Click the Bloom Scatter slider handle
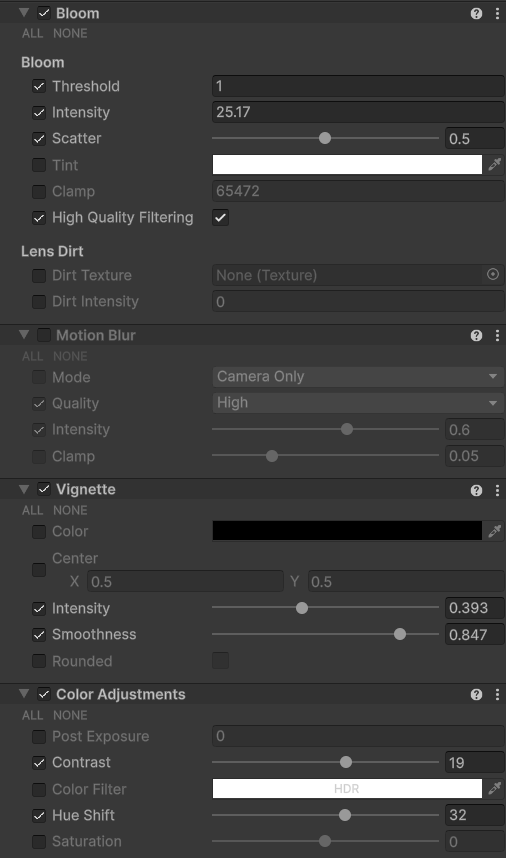 click(325, 138)
